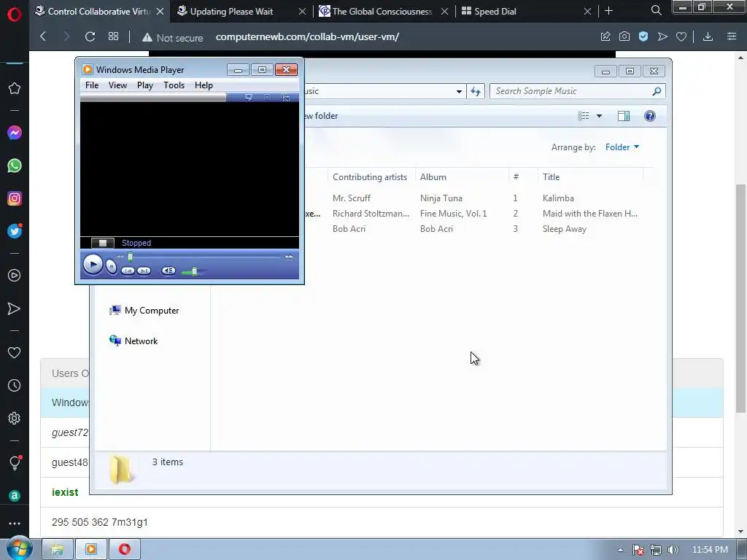Open Speed Dial grid icon in address bar
This screenshot has height=560, width=747.
(113, 36)
